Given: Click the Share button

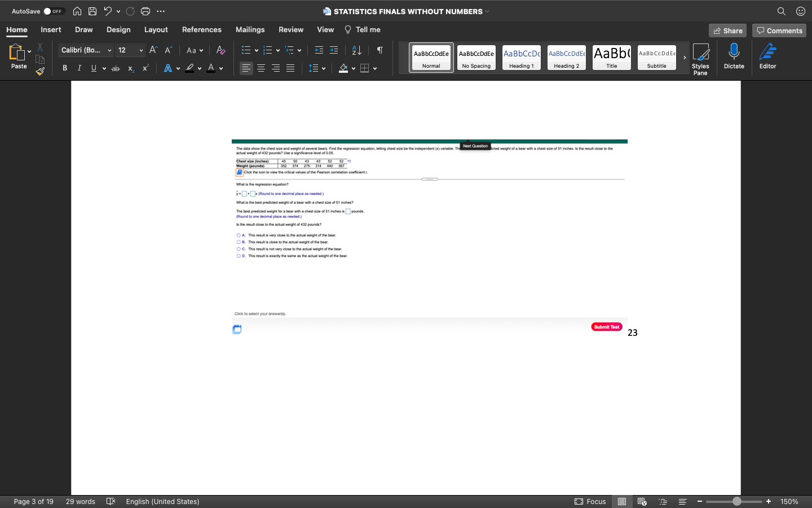Looking at the screenshot, I should [727, 30].
